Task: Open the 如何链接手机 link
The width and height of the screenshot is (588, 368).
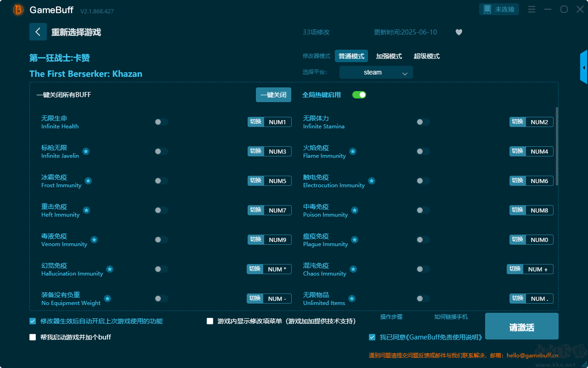Action: [x=451, y=317]
